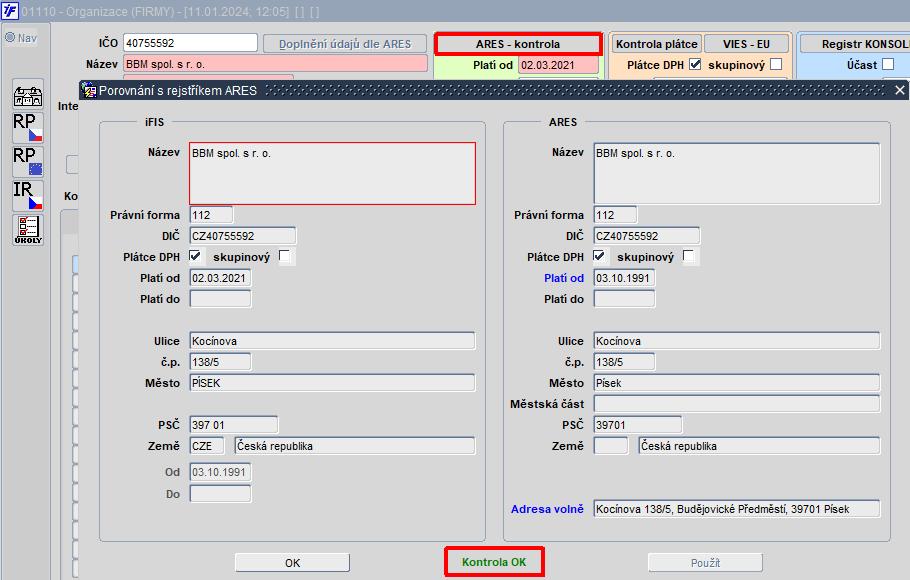Toggle the ARES panel skupinový checkbox
Image resolution: width=910 pixels, height=580 pixels.
pos(688,256)
